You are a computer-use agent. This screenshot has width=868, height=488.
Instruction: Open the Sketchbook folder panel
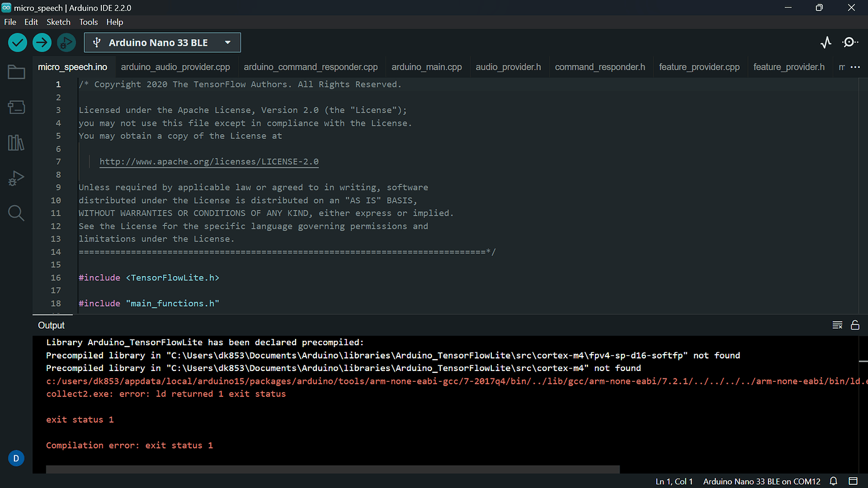point(16,72)
